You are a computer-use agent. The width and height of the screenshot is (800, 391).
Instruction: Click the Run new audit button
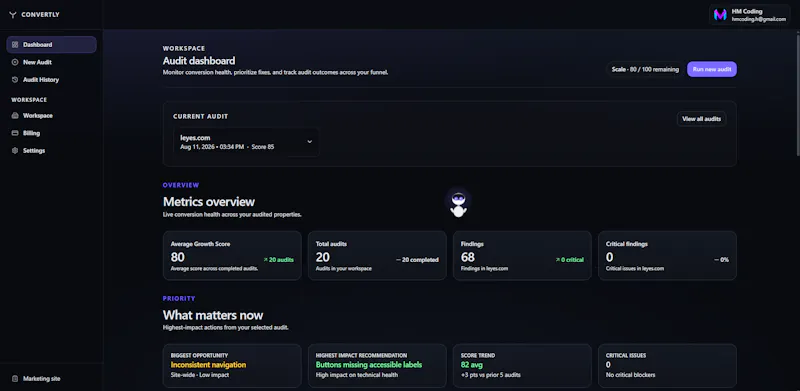pos(712,69)
